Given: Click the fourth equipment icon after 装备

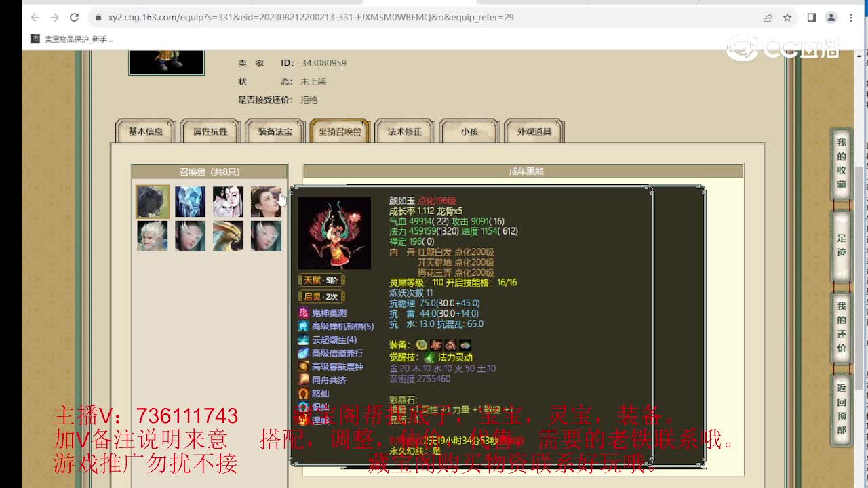Looking at the screenshot, I should coord(465,345).
